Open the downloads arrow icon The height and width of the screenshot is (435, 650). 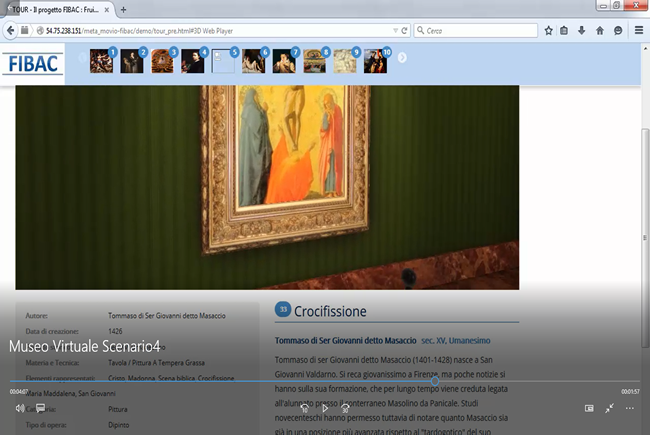tap(582, 30)
